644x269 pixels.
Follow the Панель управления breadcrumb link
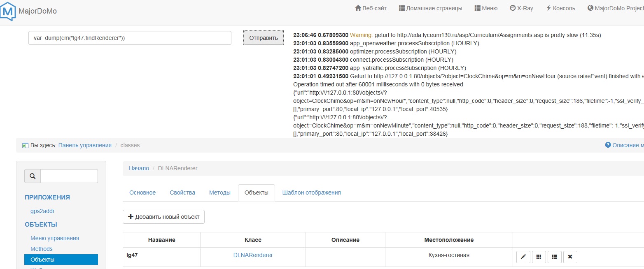[x=85, y=145]
